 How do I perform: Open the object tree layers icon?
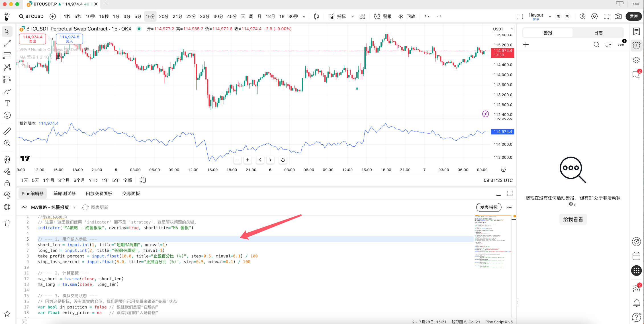coord(637,60)
